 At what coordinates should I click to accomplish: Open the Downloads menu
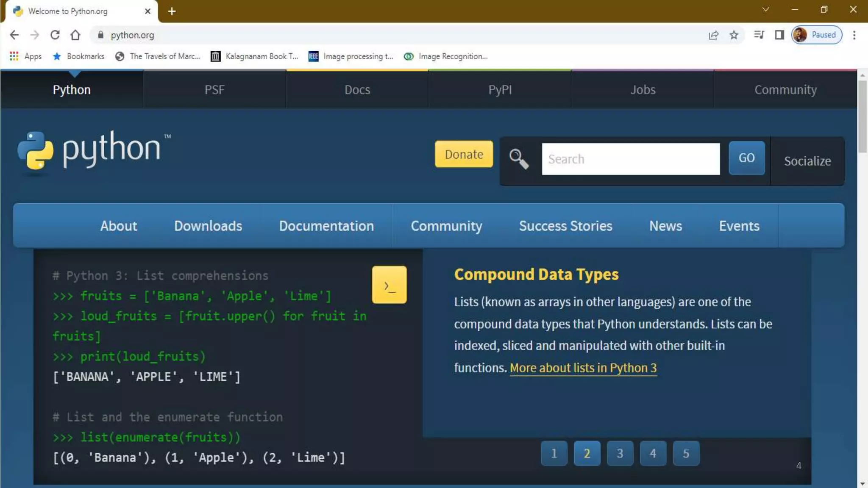click(208, 226)
